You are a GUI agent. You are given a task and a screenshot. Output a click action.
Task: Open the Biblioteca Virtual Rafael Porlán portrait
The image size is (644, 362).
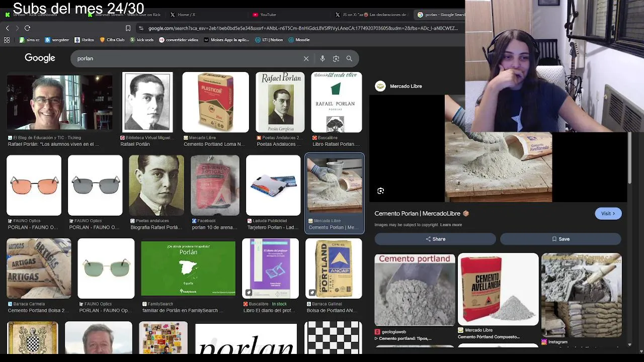coord(147,103)
